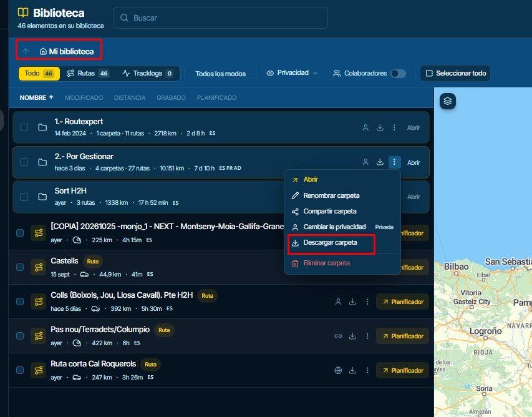This screenshot has width=532, height=417.
Task: Open Planificador for Ruta corta Cal Roquerols
Action: point(403,370)
